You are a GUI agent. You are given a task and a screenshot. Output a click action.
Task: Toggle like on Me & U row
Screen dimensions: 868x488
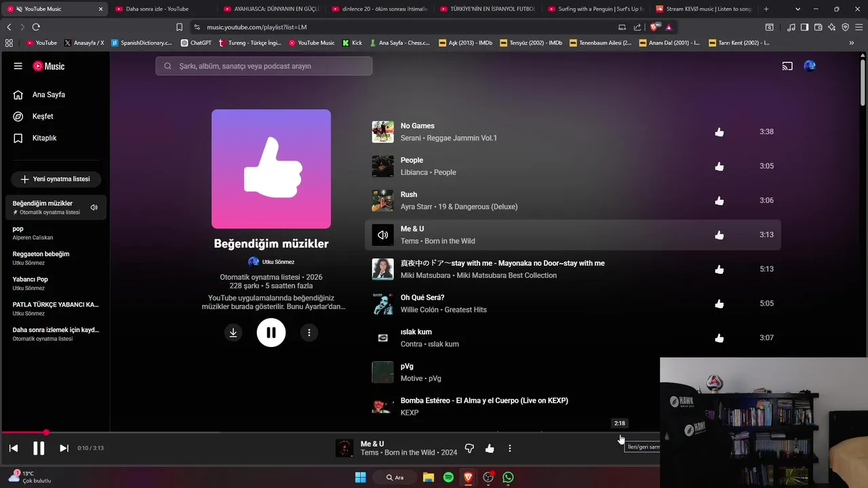click(x=719, y=235)
